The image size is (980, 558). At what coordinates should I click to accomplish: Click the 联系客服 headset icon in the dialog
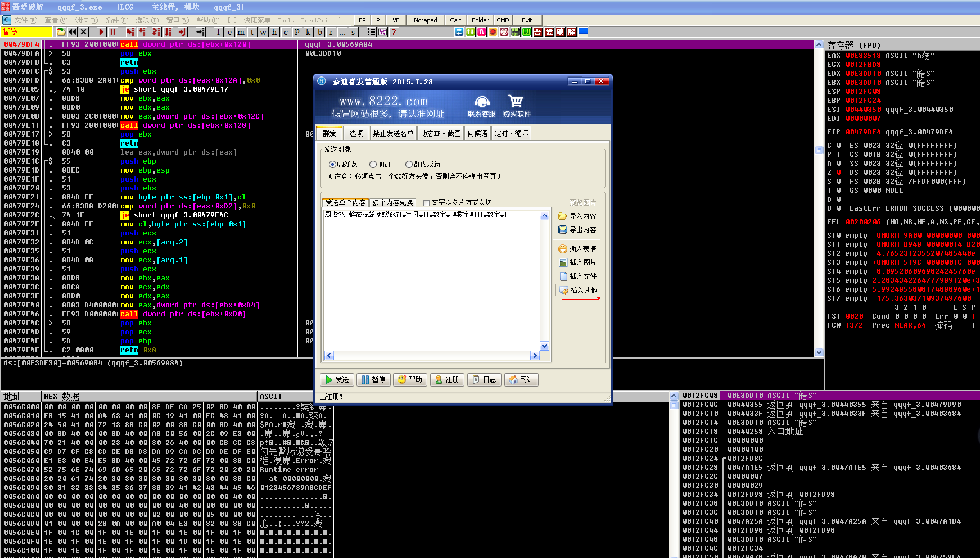click(482, 102)
